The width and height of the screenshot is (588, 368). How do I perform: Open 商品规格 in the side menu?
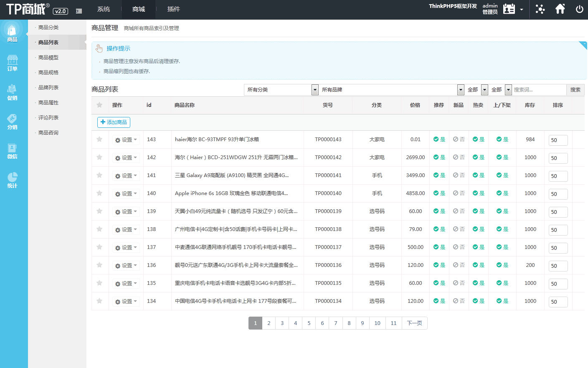pyautogui.click(x=48, y=73)
